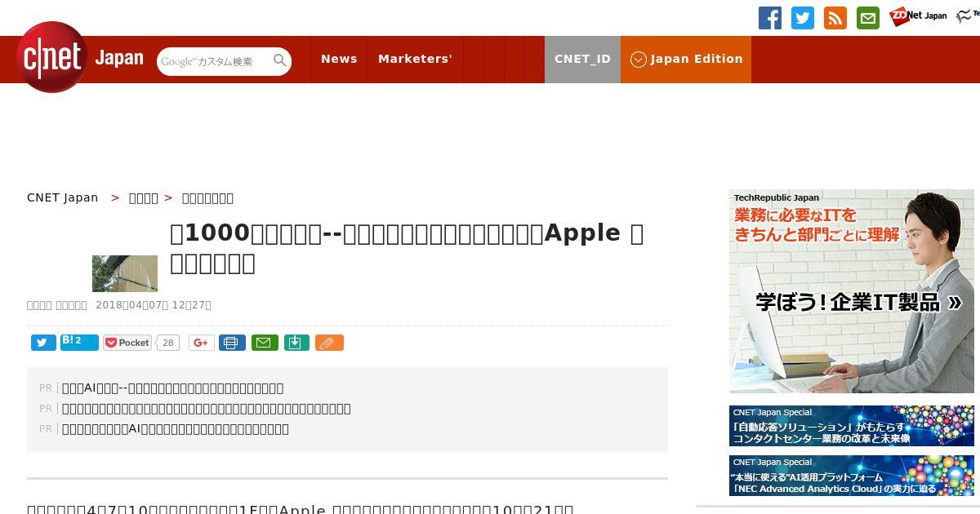The width and height of the screenshot is (980, 514).
Task: Open the Marketers' menu
Action: click(x=415, y=59)
